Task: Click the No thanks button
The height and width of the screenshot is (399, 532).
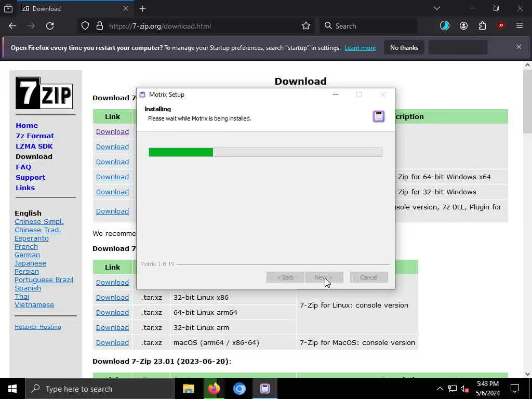Action: pos(404,47)
